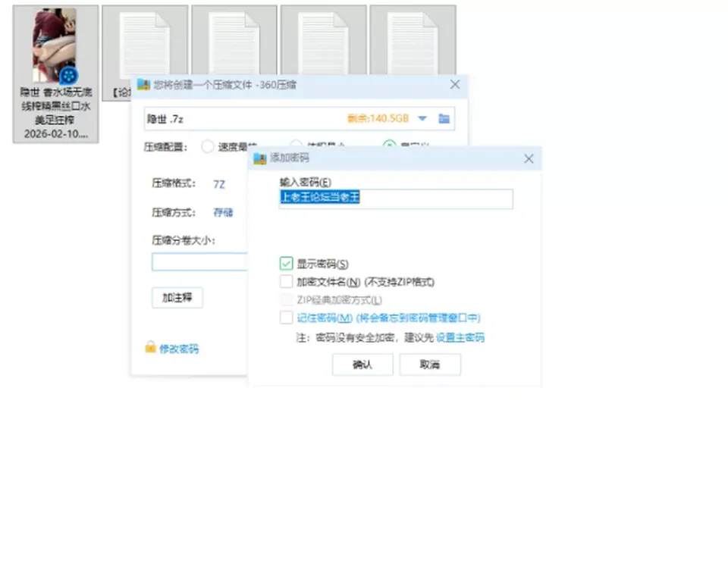Tick the 记住密码 checkbox

pos(287,318)
